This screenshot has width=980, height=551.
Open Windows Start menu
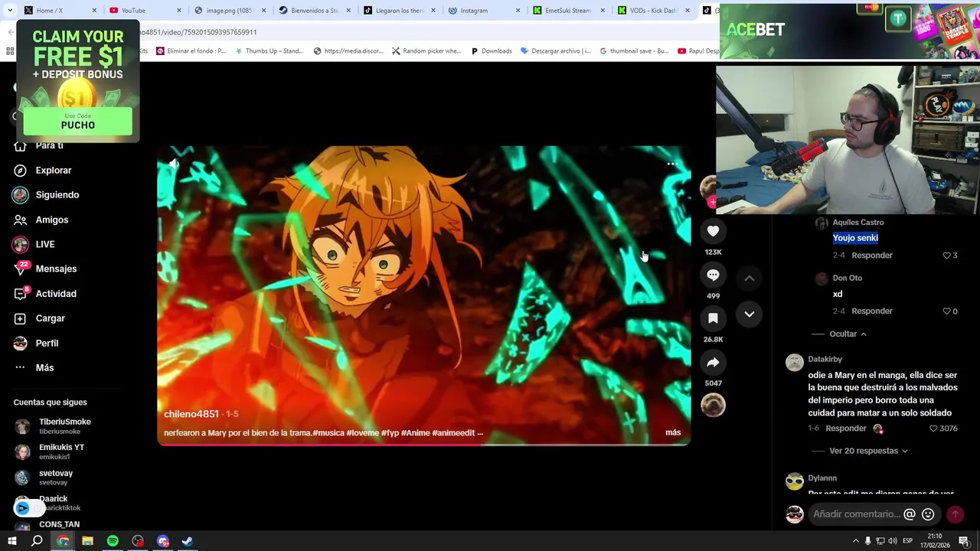[11, 541]
